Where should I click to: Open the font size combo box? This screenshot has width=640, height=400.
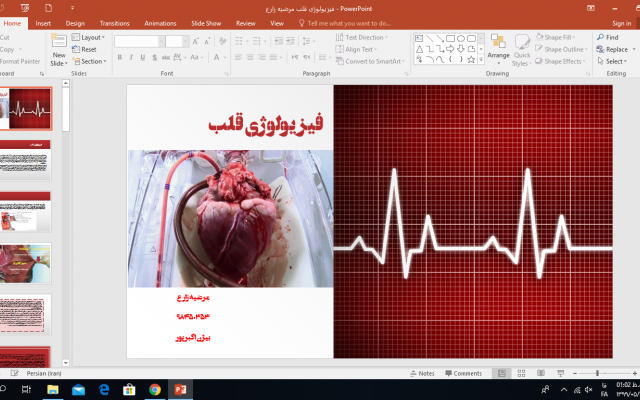point(177,41)
